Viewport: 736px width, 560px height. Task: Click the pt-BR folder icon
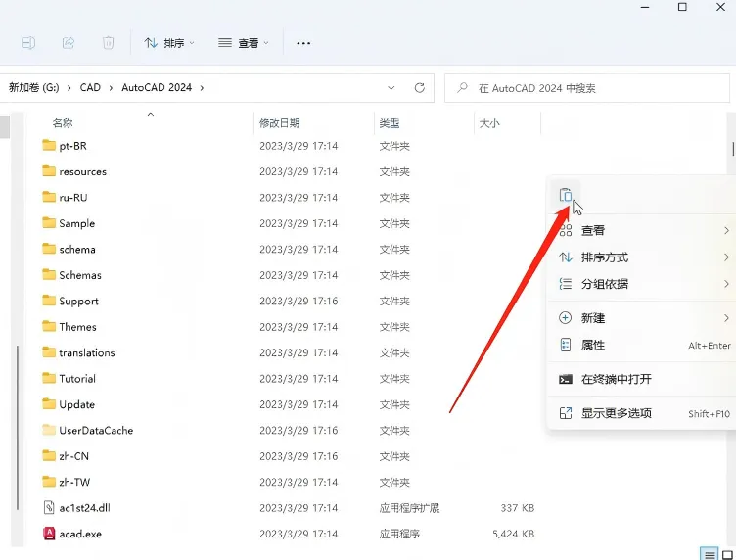[49, 145]
